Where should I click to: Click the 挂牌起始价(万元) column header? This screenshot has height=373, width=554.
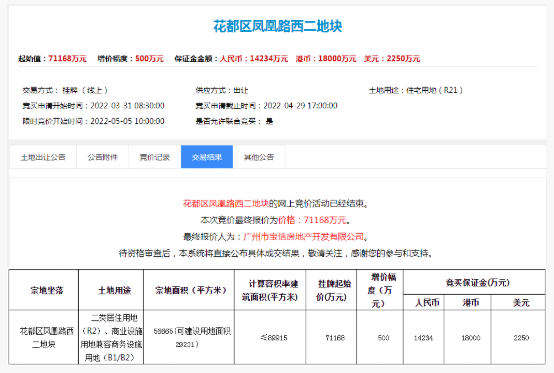[331, 290]
